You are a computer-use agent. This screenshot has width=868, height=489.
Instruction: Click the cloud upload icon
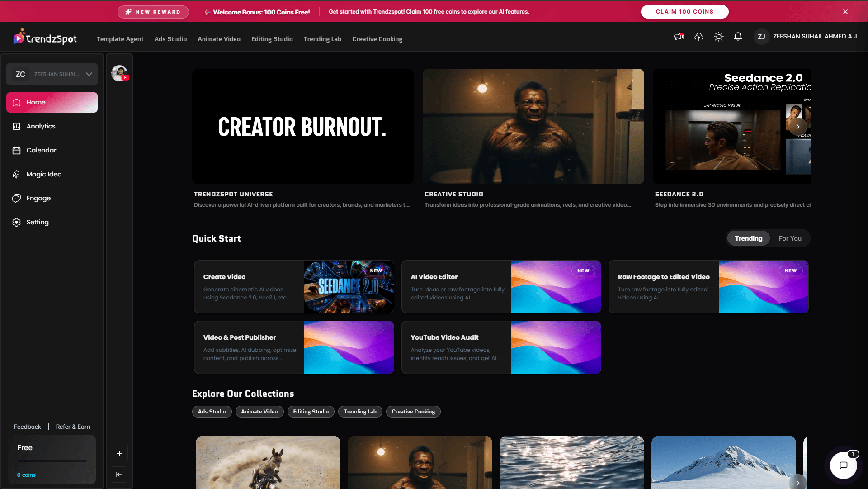pyautogui.click(x=699, y=37)
